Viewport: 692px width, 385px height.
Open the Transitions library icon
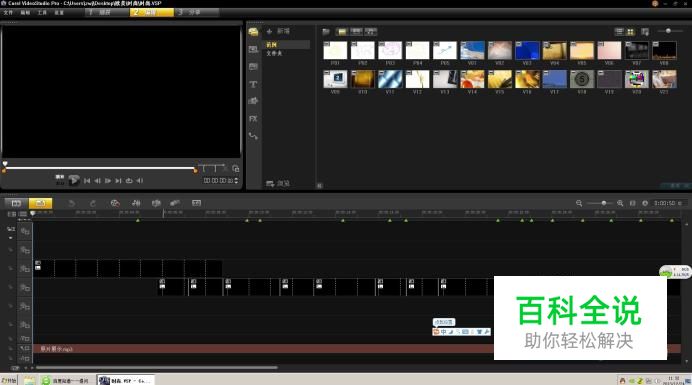(253, 66)
